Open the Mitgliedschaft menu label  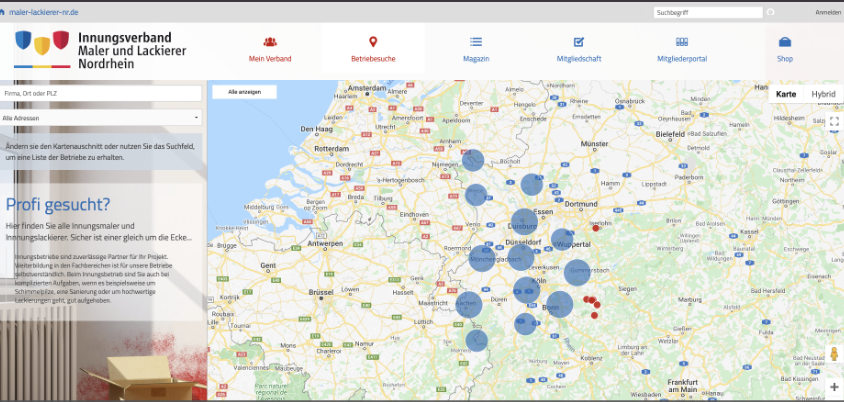click(579, 59)
